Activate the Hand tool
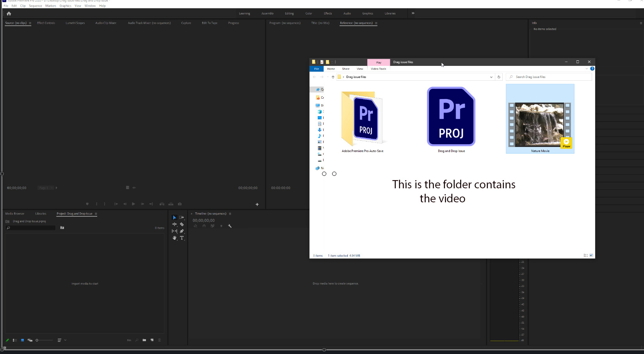The image size is (644, 354). pyautogui.click(x=174, y=238)
